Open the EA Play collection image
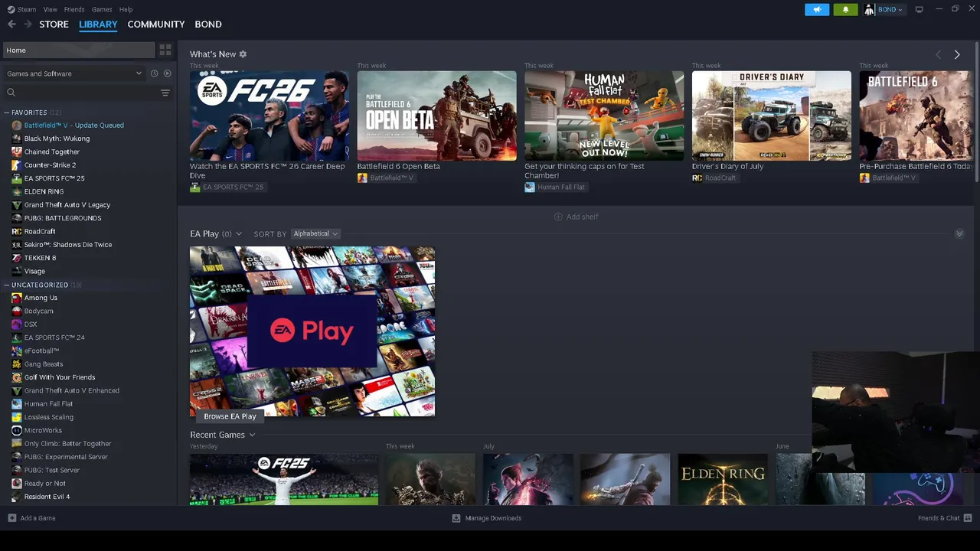This screenshot has height=551, width=980. click(312, 331)
